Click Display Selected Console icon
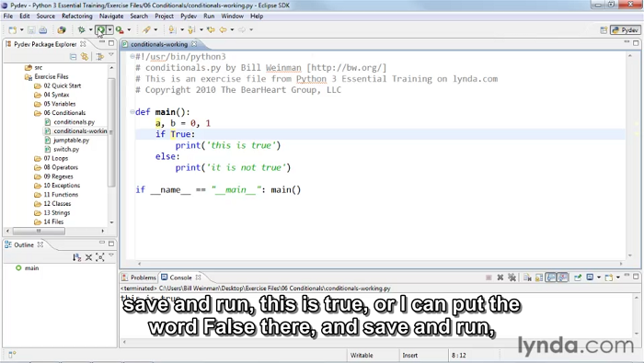Viewport: 644px width, 363px height. coord(591,278)
